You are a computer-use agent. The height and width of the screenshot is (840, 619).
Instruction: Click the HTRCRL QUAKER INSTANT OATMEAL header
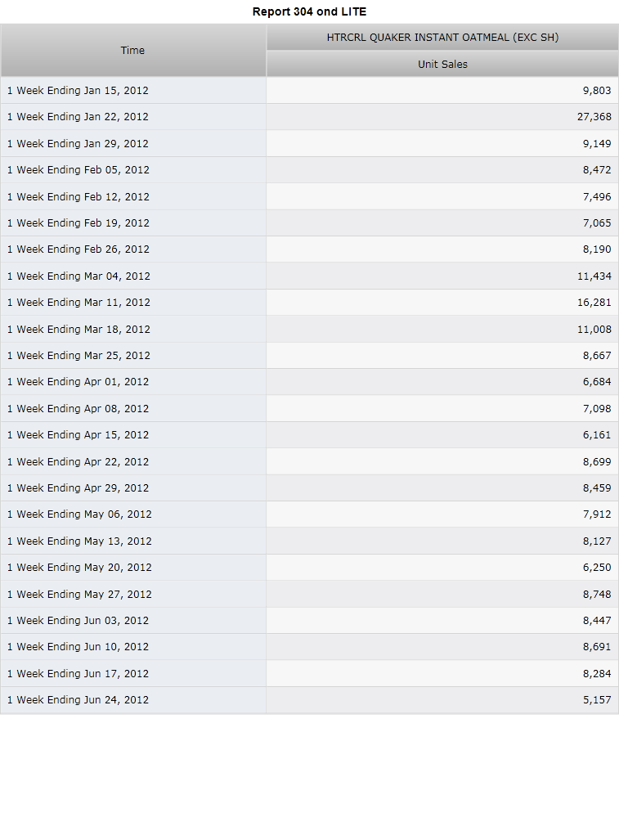click(442, 38)
